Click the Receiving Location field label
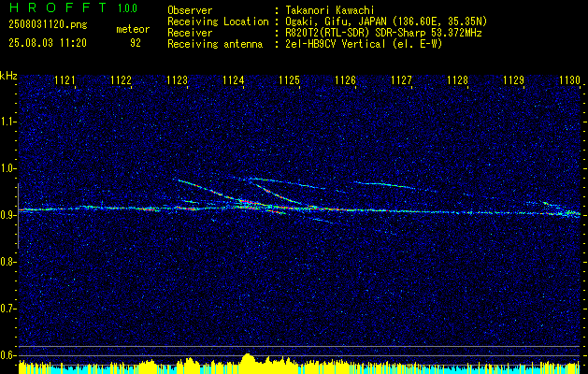588x374 pixels. pyautogui.click(x=218, y=22)
